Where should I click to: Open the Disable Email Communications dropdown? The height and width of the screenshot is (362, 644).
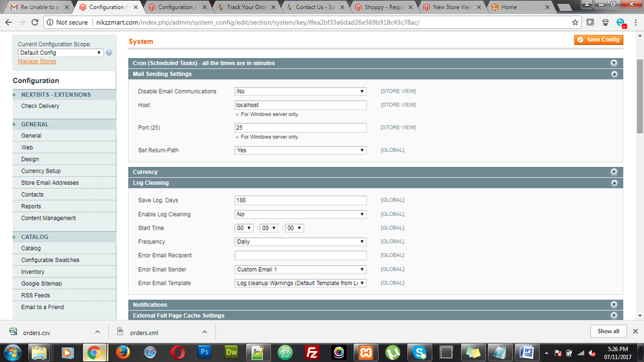(300, 91)
